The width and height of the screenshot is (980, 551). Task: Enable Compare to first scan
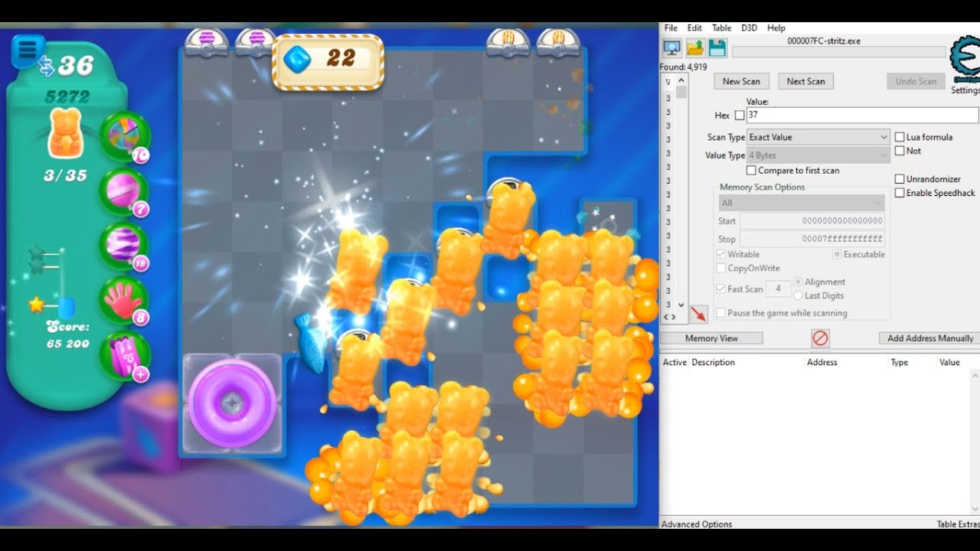751,171
